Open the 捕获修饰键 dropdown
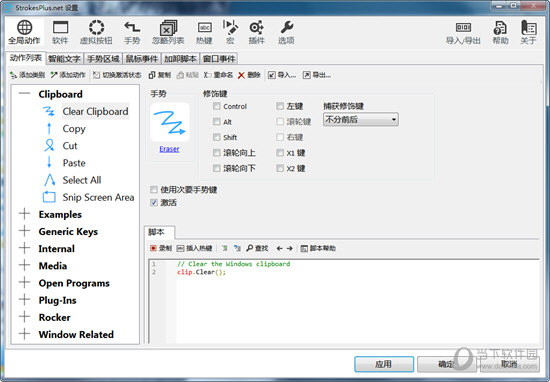 tap(361, 120)
